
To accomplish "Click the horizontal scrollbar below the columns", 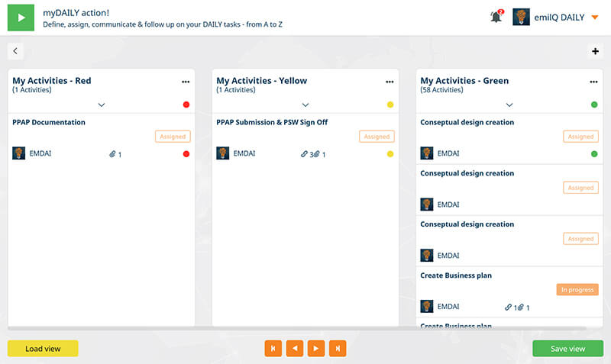I will (296, 329).
